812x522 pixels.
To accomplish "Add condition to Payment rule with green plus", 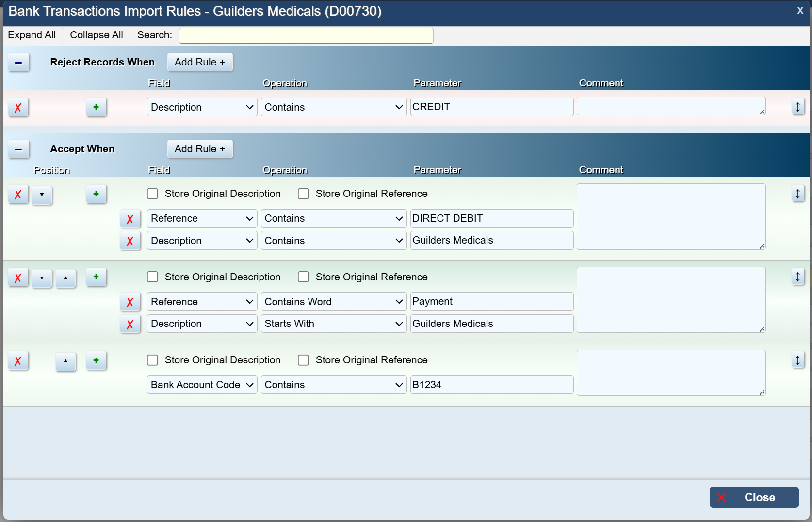I will (96, 277).
